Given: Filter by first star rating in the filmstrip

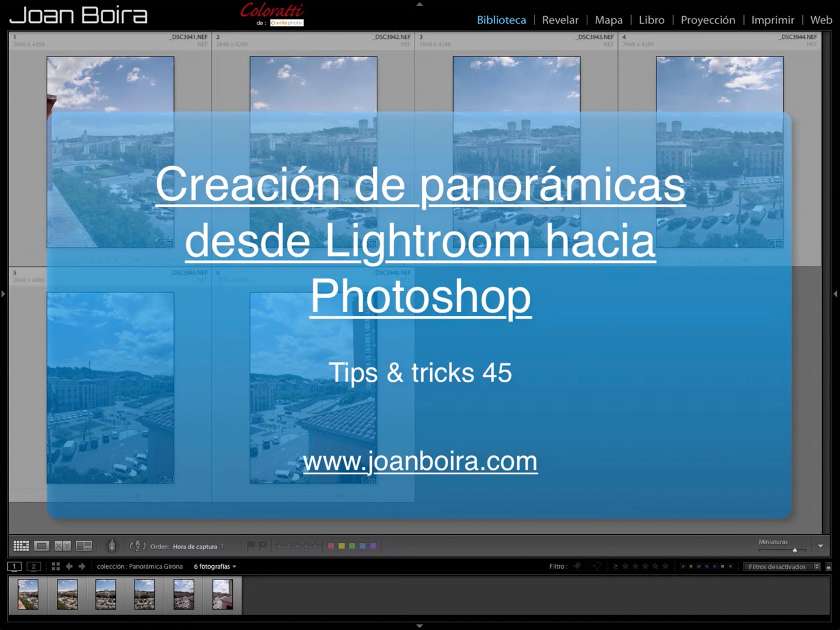Looking at the screenshot, I should click(x=626, y=566).
